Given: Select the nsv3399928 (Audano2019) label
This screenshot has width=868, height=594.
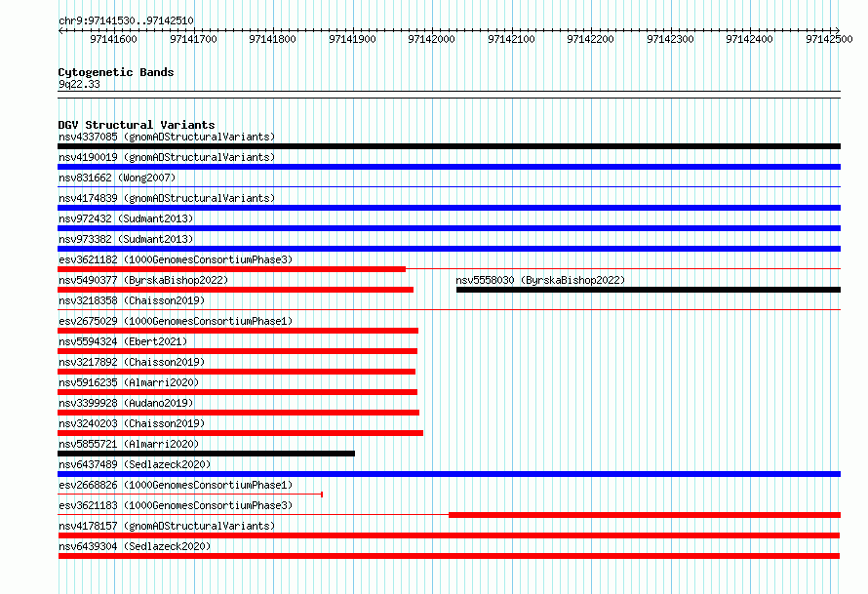Looking at the screenshot, I should [126, 403].
